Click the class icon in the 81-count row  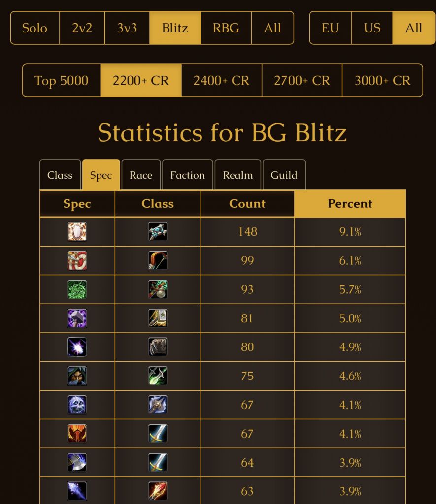[158, 318]
